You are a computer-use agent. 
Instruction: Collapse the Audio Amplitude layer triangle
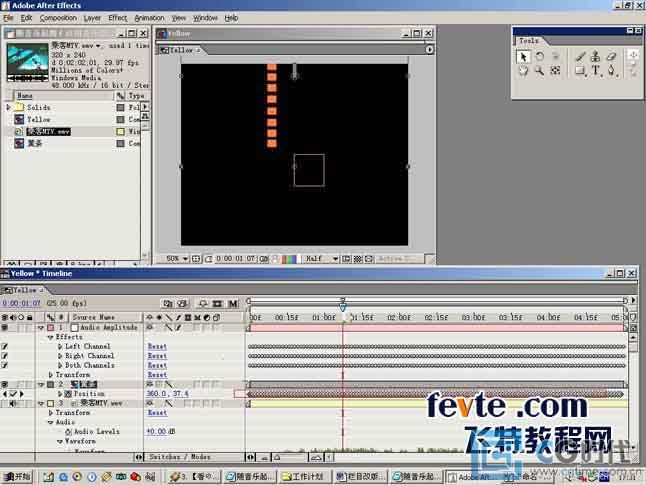41,328
